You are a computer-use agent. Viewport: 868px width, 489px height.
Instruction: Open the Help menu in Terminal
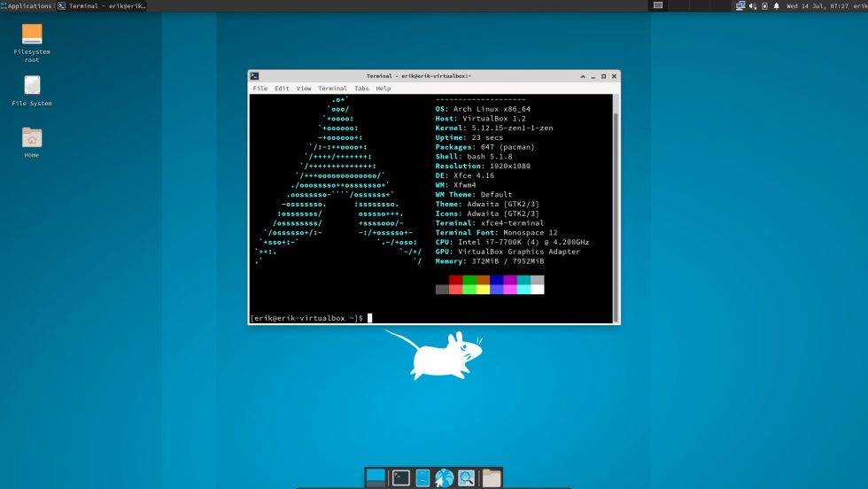[x=383, y=89]
